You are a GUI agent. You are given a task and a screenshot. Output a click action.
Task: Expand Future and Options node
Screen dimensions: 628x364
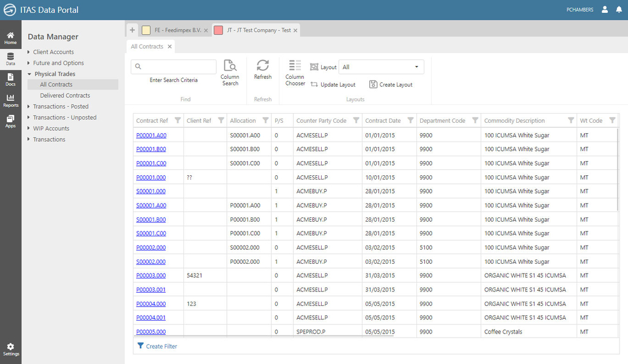(x=29, y=63)
